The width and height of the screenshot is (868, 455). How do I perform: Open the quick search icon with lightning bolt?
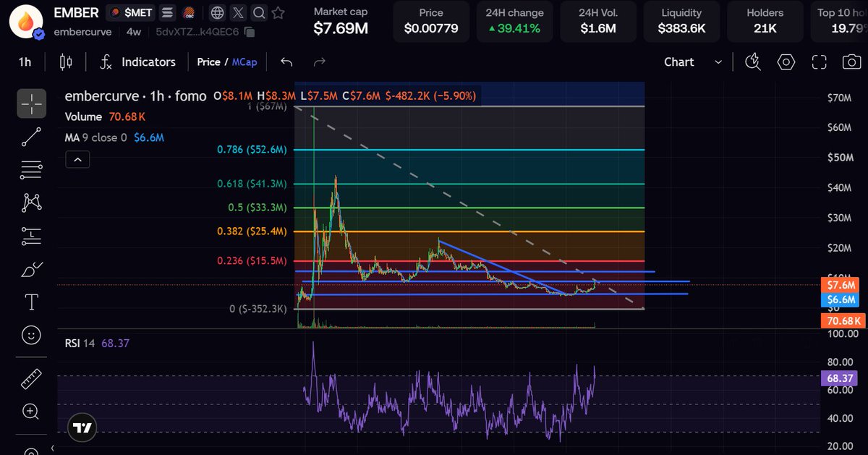[753, 62]
